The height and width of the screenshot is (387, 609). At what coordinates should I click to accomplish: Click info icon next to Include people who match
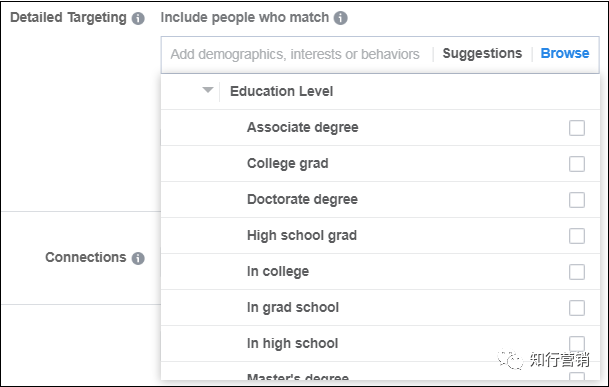[341, 18]
